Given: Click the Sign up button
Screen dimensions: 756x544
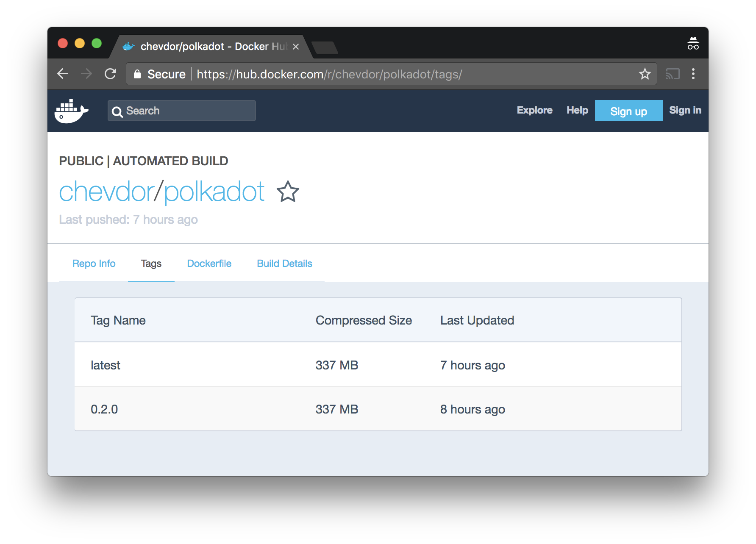Looking at the screenshot, I should [x=628, y=111].
